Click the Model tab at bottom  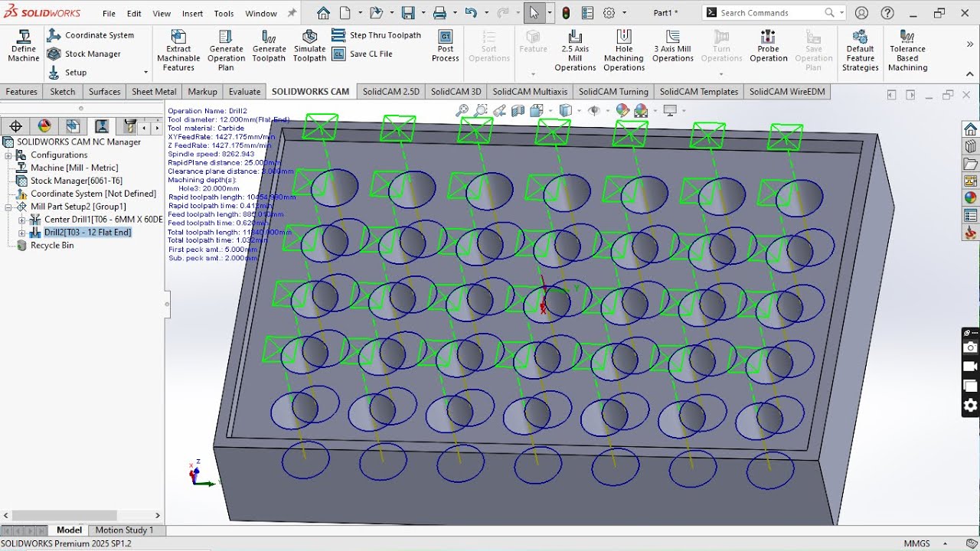click(69, 530)
